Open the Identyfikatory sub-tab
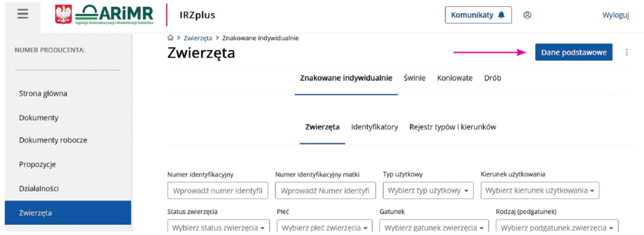The width and height of the screenshot is (644, 235). click(x=375, y=127)
